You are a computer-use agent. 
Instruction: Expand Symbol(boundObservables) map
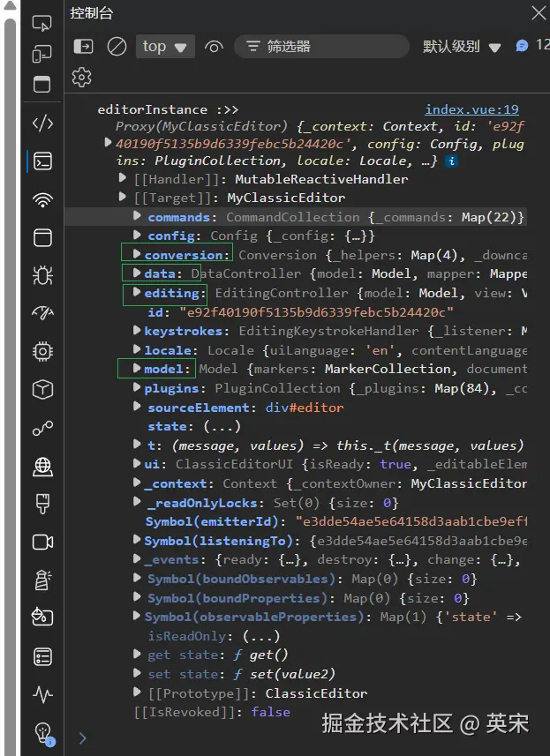(x=137, y=578)
